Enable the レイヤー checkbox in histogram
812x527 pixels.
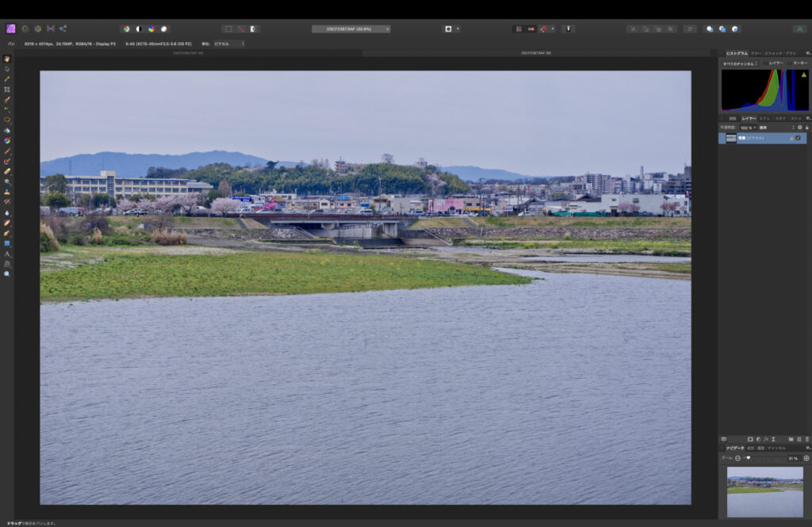[765, 63]
